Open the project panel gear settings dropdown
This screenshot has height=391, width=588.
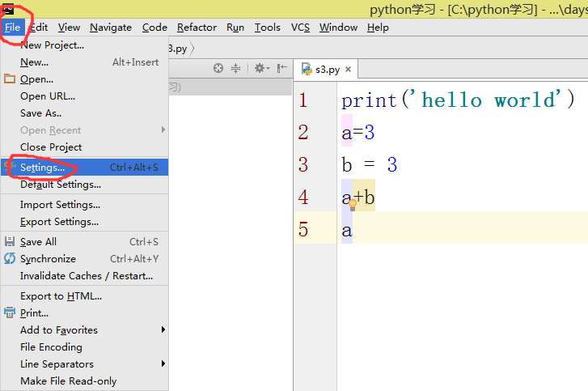[262, 68]
